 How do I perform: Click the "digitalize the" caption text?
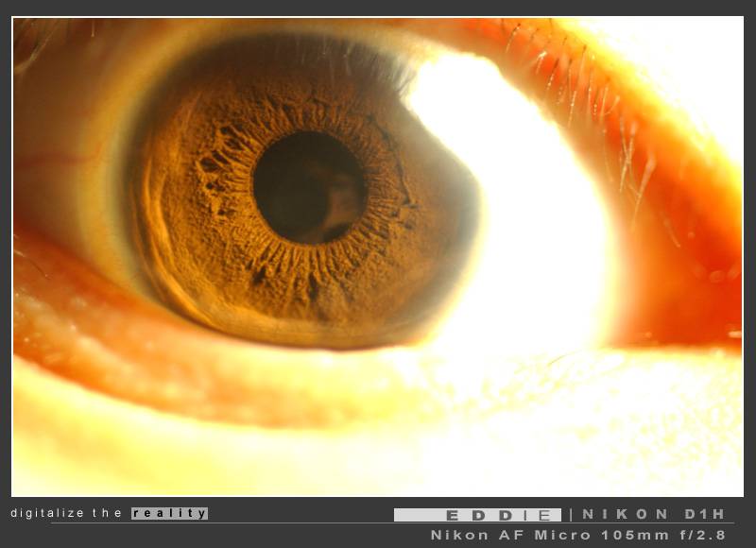66,513
